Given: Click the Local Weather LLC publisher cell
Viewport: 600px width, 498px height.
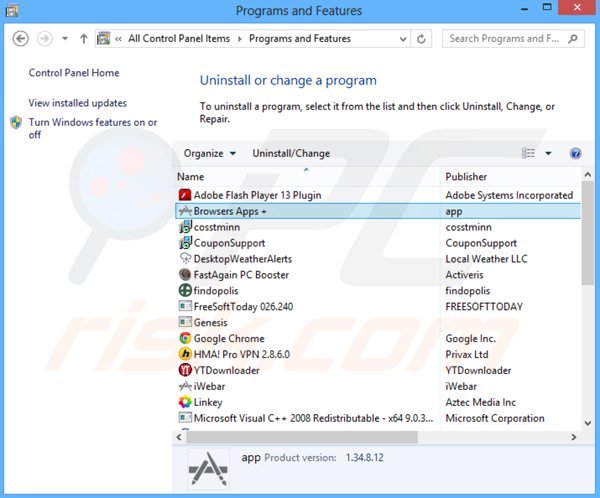Looking at the screenshot, I should [x=486, y=259].
